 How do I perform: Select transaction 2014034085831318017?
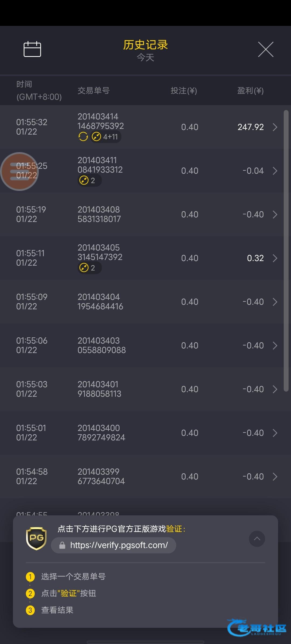[99, 214]
